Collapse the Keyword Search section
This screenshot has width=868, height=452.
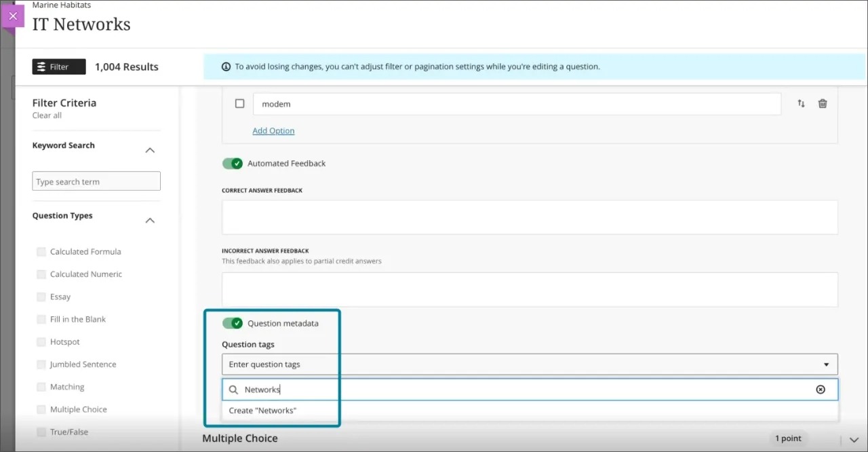click(150, 150)
